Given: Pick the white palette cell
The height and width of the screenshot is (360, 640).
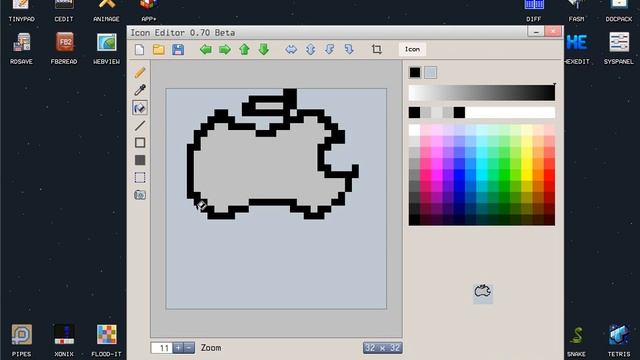Looking at the screenshot, I should tap(414, 130).
